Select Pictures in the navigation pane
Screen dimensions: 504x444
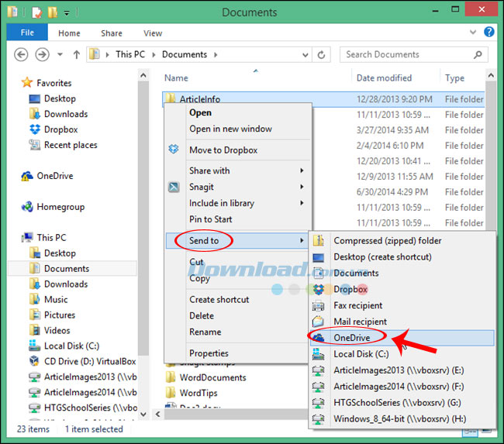pos(60,315)
